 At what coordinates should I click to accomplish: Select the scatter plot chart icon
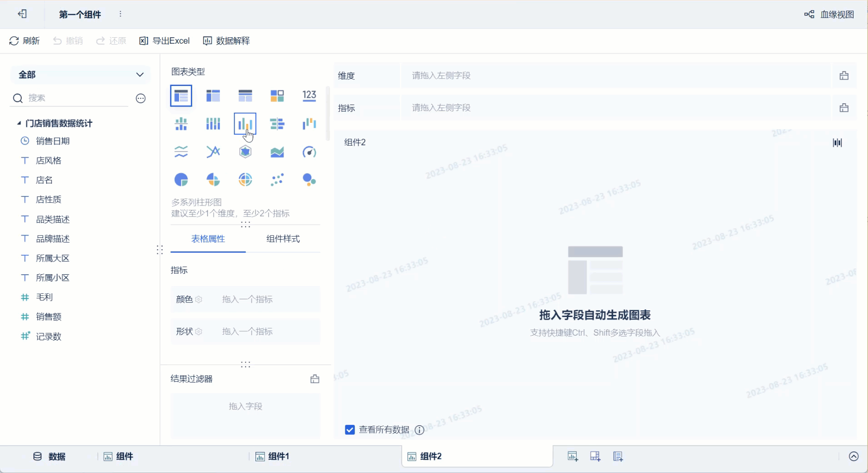277,180
